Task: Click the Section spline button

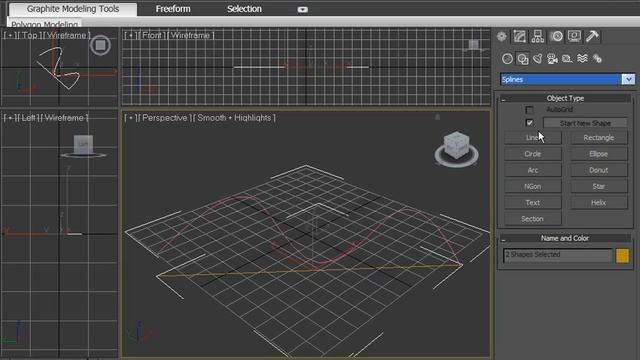Action: point(533,219)
